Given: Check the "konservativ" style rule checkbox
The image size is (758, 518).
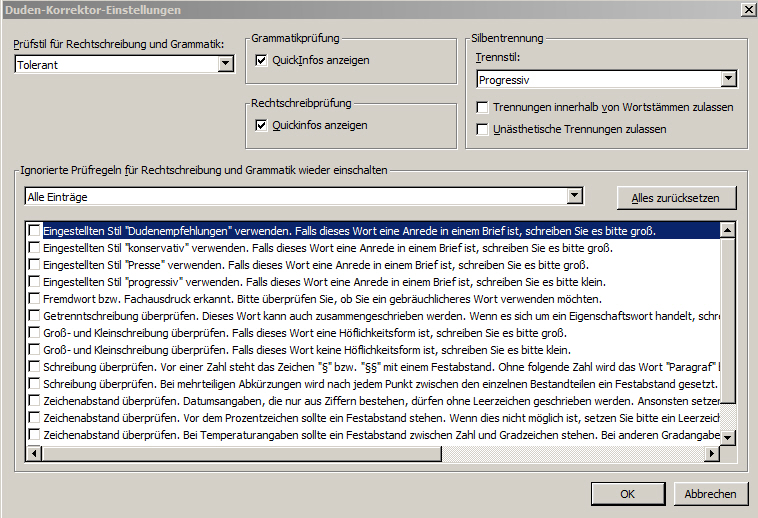Looking at the screenshot, I should tap(35, 248).
